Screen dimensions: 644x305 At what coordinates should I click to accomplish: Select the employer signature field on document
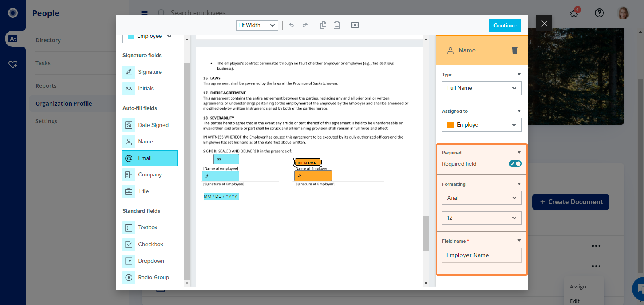(x=313, y=176)
